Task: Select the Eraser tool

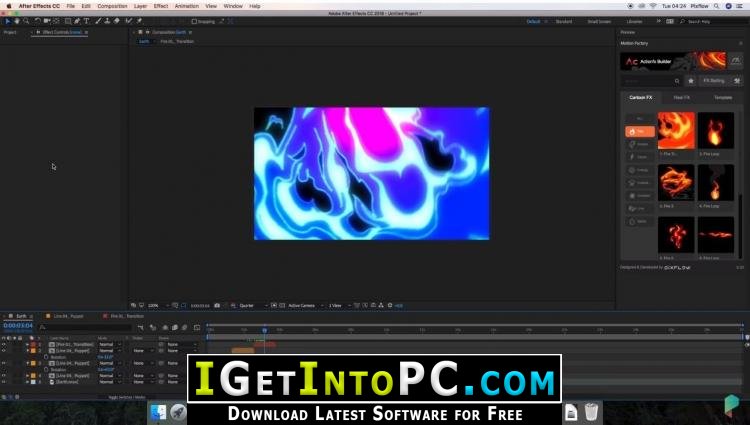Action: [x=117, y=21]
